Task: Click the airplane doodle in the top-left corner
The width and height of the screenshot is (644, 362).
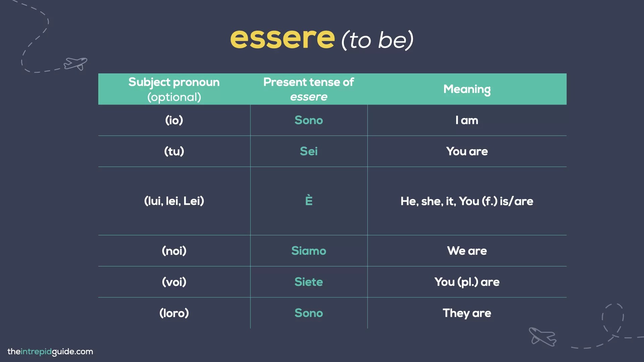Action: 76,63
